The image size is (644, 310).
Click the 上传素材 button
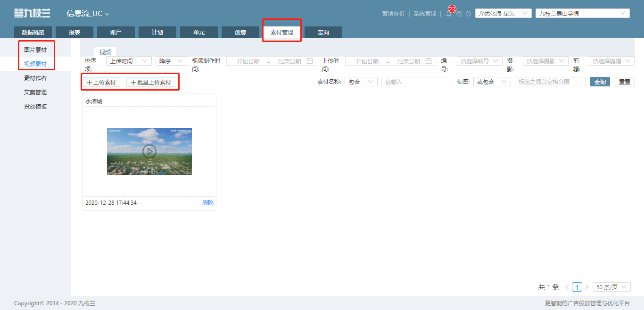pos(101,82)
